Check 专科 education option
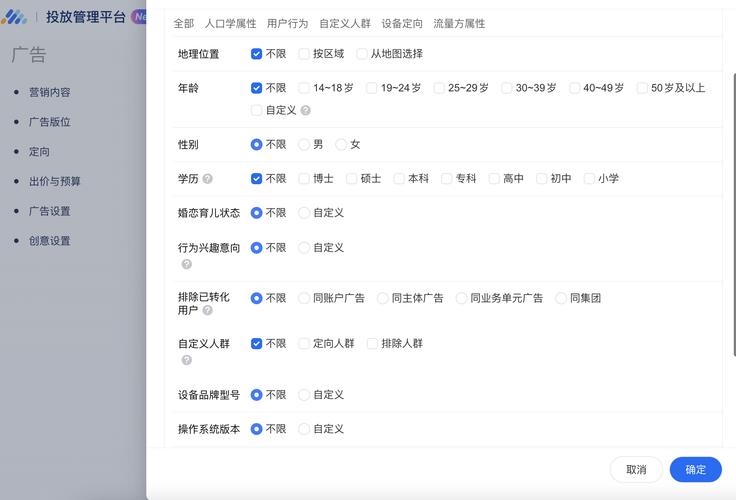This screenshot has width=736, height=500. [x=446, y=178]
